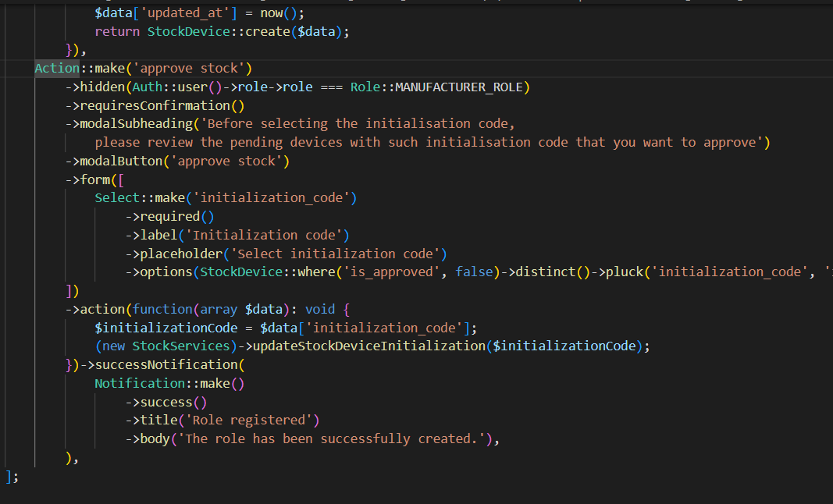Click $initializationCode variable being assigned
This screenshot has width=833, height=504.
pyautogui.click(x=166, y=328)
